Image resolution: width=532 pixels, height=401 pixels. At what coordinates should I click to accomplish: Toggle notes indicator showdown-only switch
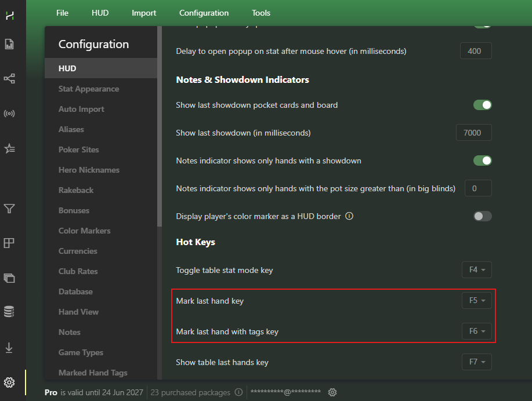(x=483, y=161)
